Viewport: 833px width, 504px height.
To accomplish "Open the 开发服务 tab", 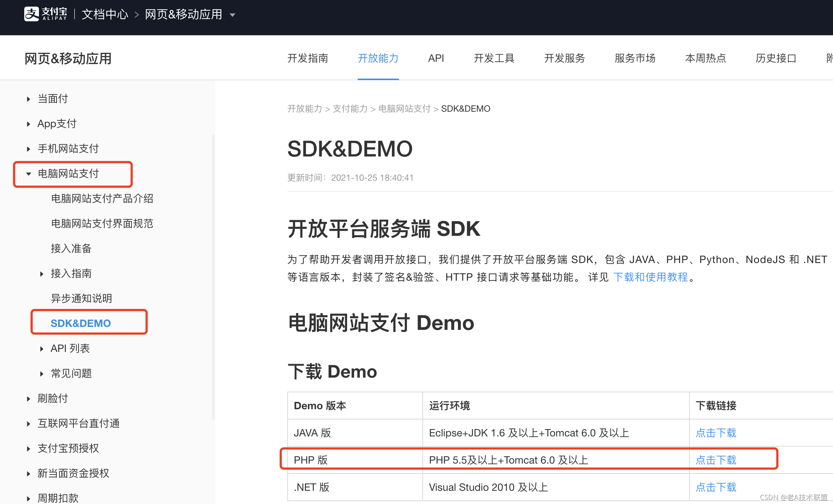I will pyautogui.click(x=565, y=58).
